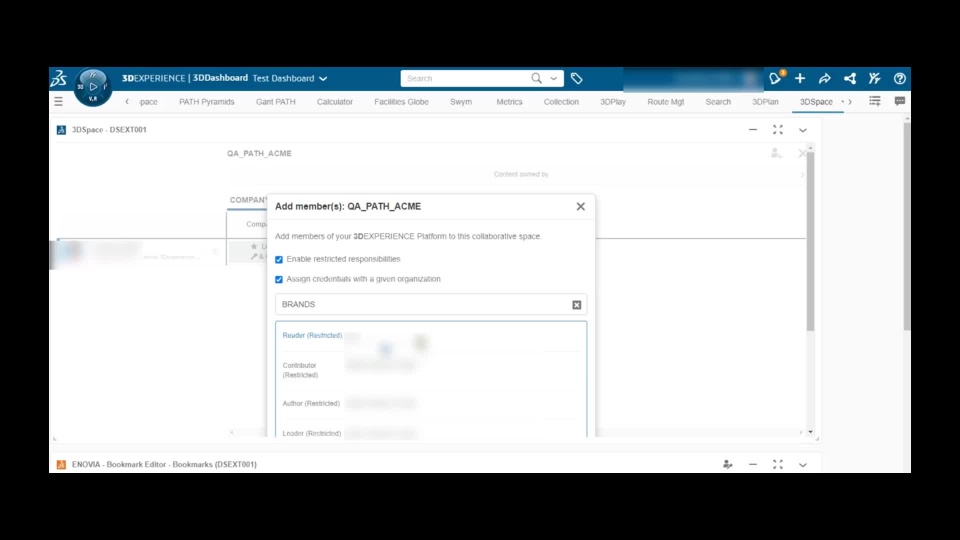The height and width of the screenshot is (540, 960).
Task: Click scroll-down arrow of 3DSpace panel
Action: (x=811, y=432)
